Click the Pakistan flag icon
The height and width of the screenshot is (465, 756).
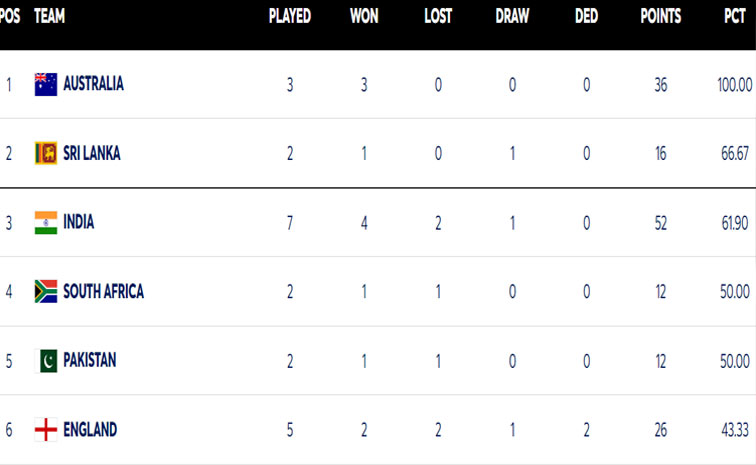pyautogui.click(x=46, y=360)
